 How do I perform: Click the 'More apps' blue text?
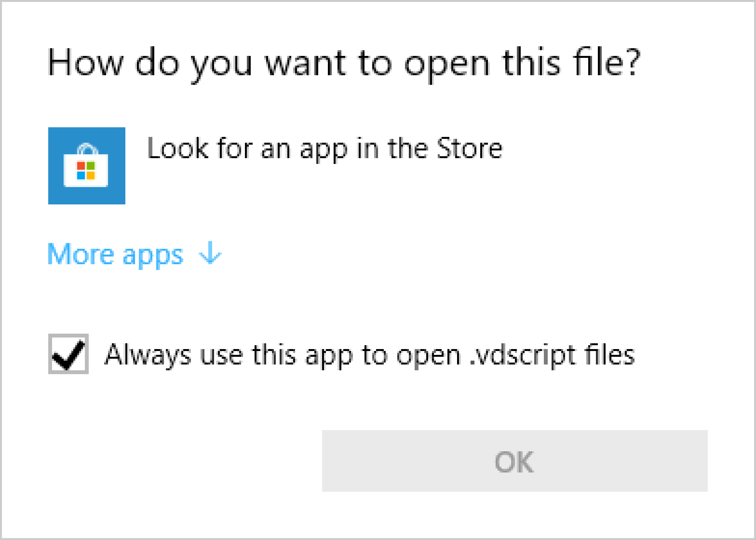coord(115,254)
